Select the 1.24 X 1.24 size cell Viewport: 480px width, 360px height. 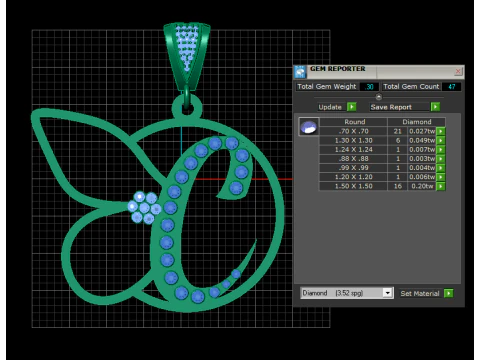(353, 150)
